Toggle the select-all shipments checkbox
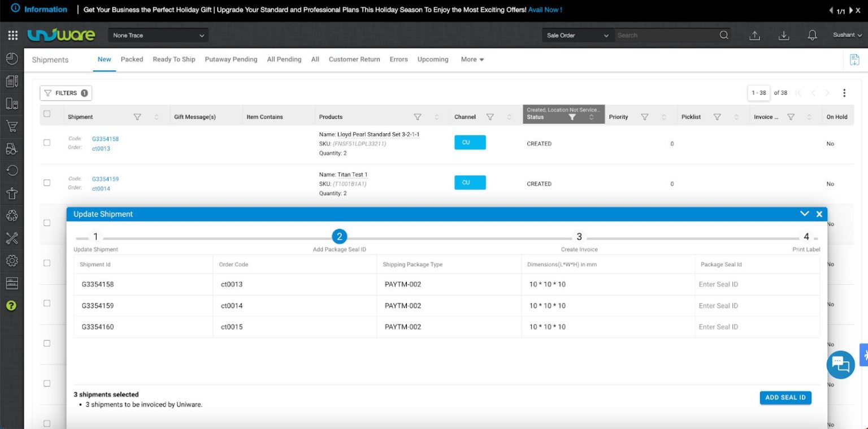Screen dimensions: 868x429 point(47,114)
